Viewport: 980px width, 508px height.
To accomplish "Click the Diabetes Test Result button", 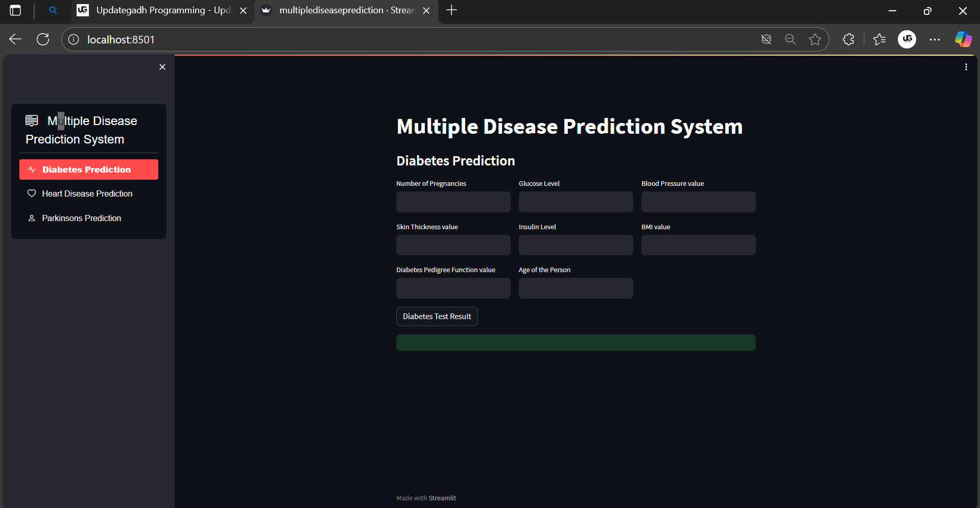I will pos(437,317).
